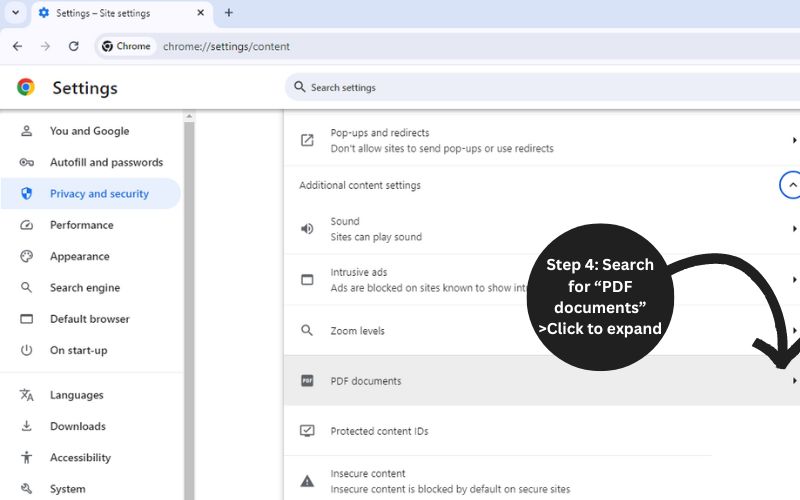Screen dimensions: 800x500
Task: Click the Default browser window icon
Action: pyautogui.click(x=27, y=319)
